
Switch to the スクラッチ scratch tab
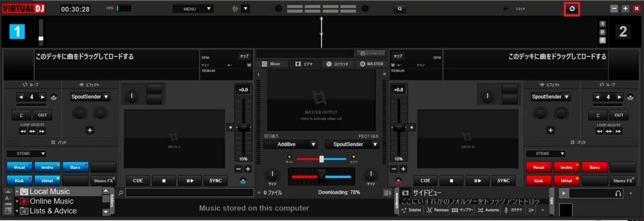pos(337,64)
